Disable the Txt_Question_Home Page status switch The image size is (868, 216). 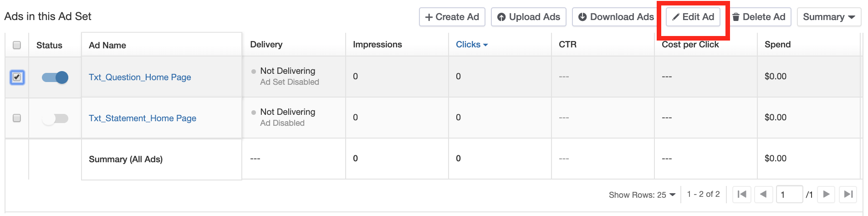pyautogui.click(x=55, y=77)
